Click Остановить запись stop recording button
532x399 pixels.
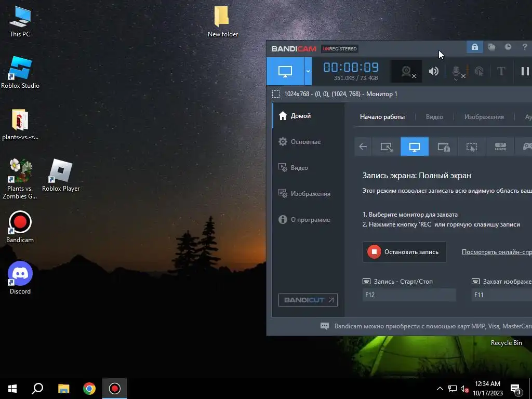click(404, 252)
